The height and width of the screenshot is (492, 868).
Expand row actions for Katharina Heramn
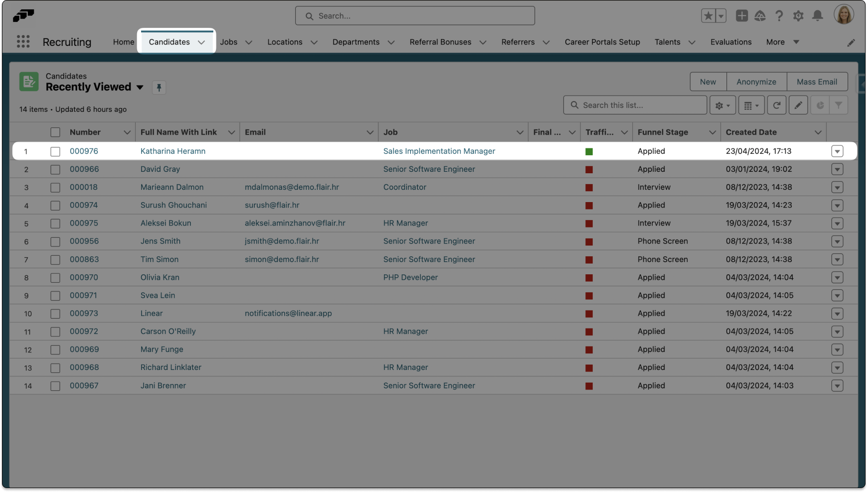click(x=837, y=151)
